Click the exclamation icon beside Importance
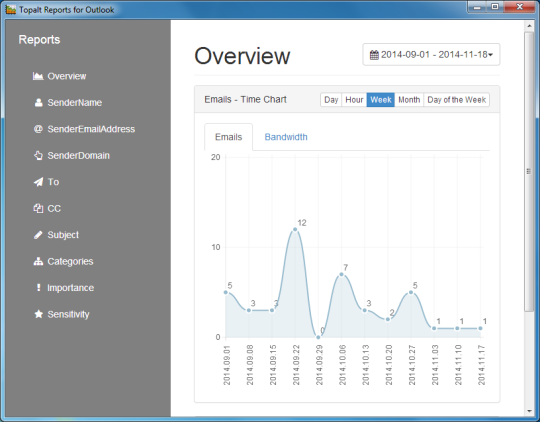The image size is (540, 422). (x=39, y=288)
